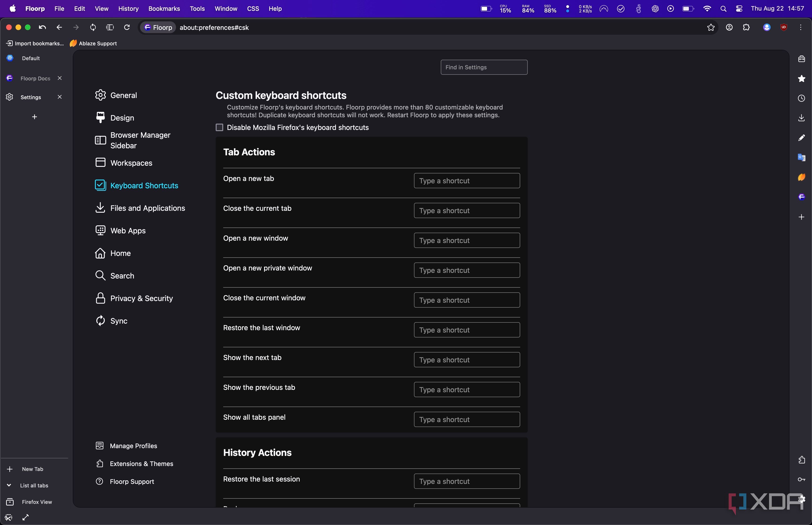Open the Floorp Support link
Screen dimensions: 812x525
tap(132, 481)
